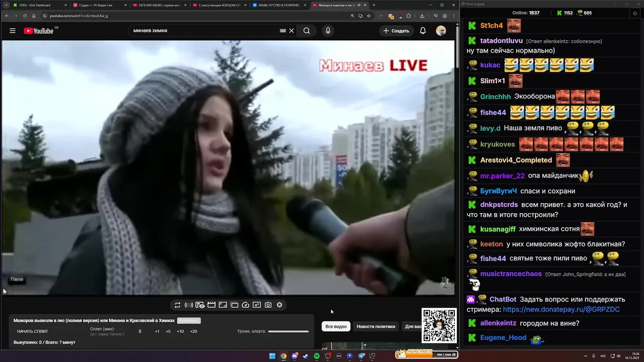Screen dimensions: 644x362
Task: Bookmark this page with the star icon
Action: click(369, 16)
